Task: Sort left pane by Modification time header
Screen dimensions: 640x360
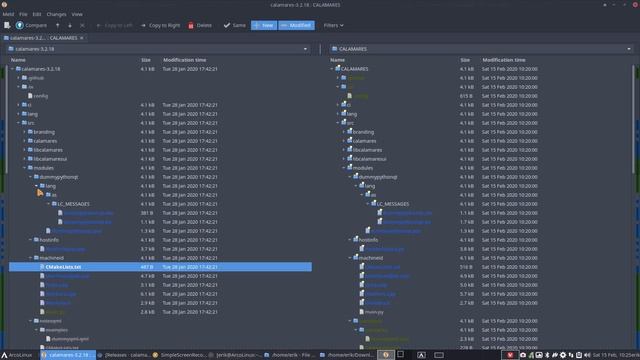Action: coord(184,60)
